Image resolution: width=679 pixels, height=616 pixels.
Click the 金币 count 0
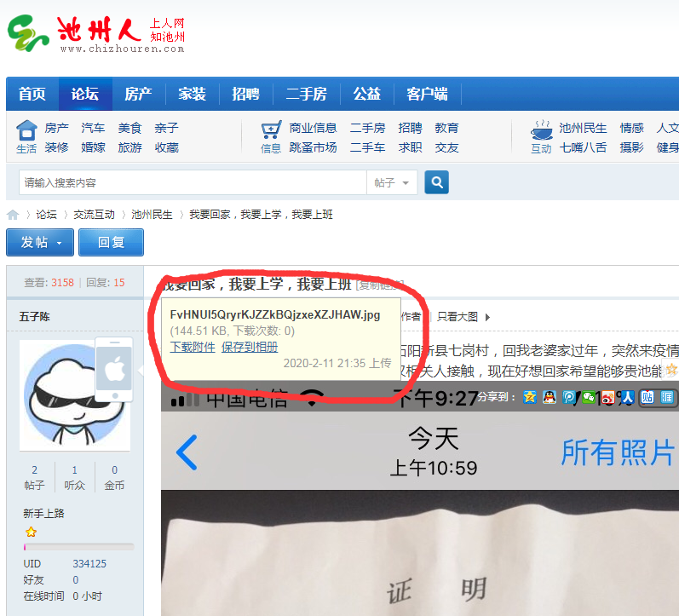(x=114, y=470)
